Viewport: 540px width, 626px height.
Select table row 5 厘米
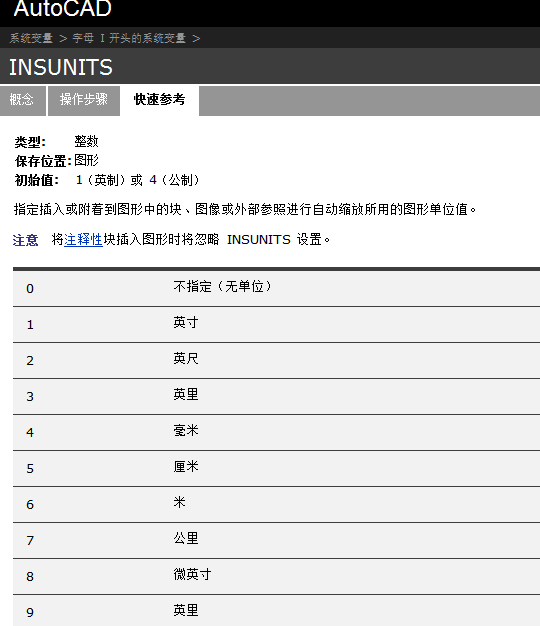click(276, 468)
